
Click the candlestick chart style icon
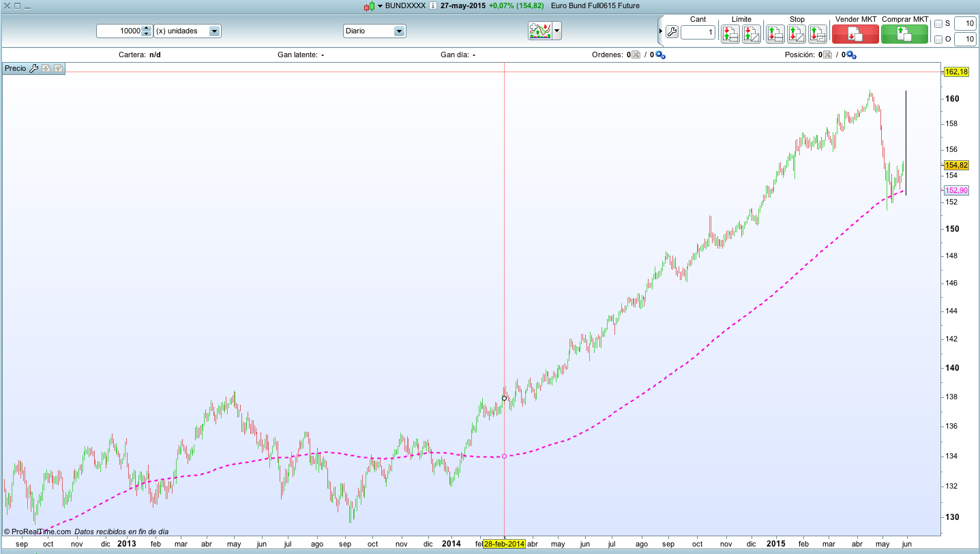tap(369, 5)
